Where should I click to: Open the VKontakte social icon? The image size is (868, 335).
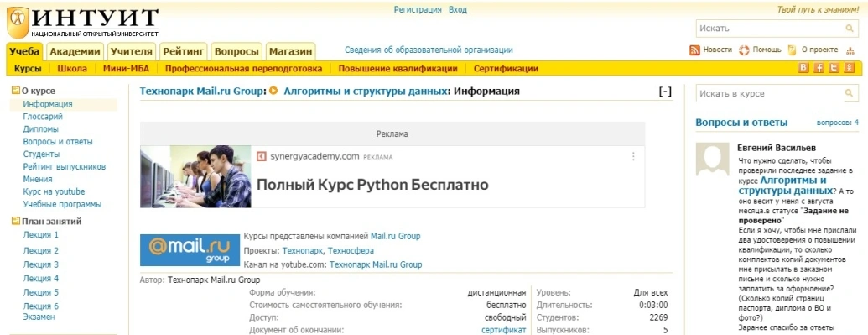[x=803, y=68]
